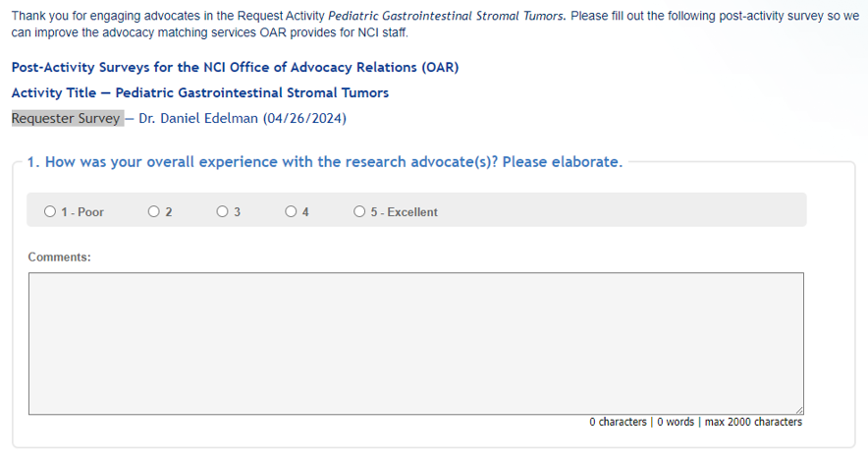Select the "1 - Poor" radio button
Screen dimensions: 868x459
click(50, 211)
